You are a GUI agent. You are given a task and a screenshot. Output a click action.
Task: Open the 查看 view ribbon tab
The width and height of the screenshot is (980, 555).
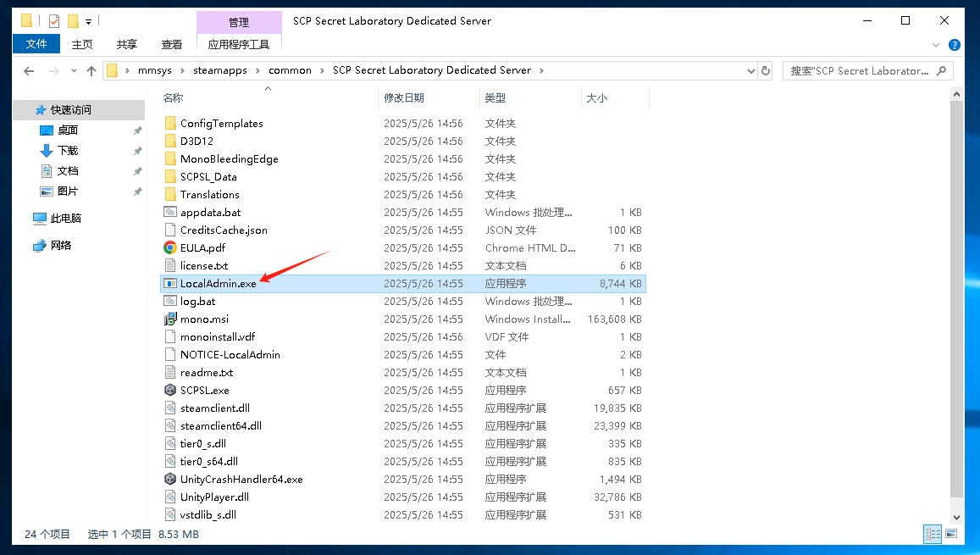(x=172, y=44)
